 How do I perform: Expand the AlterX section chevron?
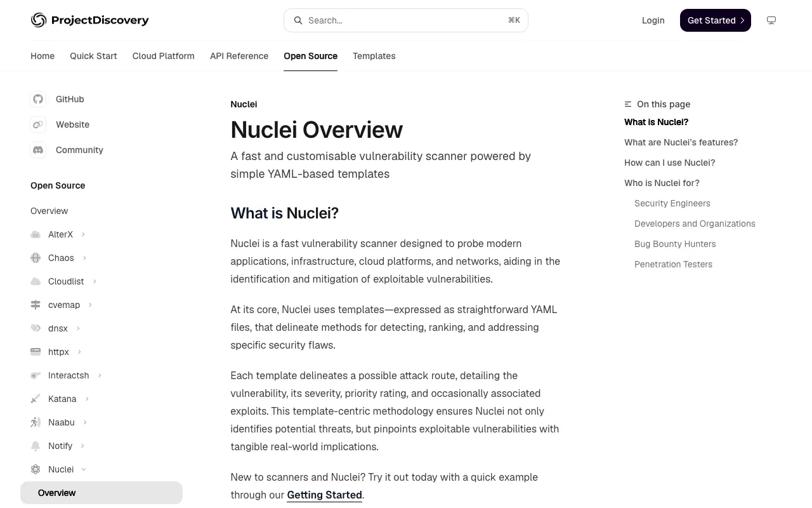[x=83, y=234]
